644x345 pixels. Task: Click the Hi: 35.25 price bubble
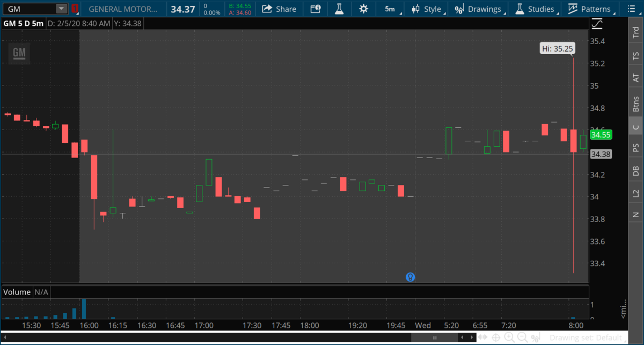557,48
